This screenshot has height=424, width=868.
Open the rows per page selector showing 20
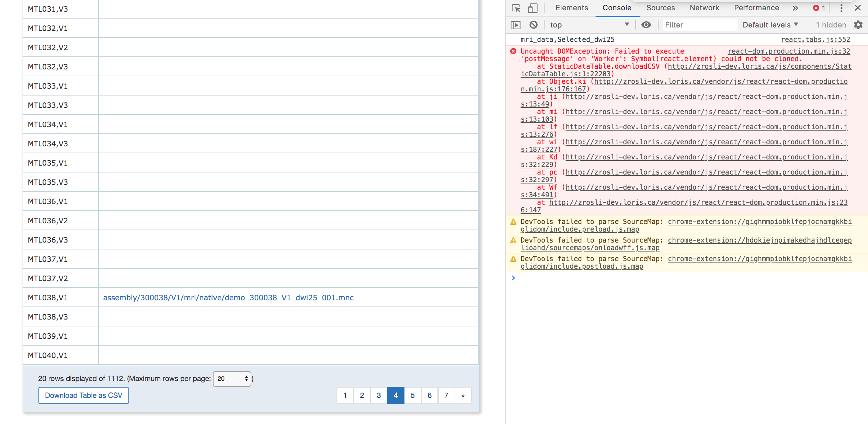[232, 378]
